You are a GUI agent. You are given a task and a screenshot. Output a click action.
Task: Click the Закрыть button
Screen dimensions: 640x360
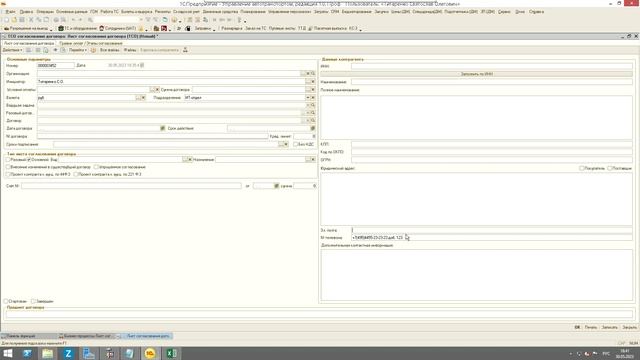(x=629, y=327)
